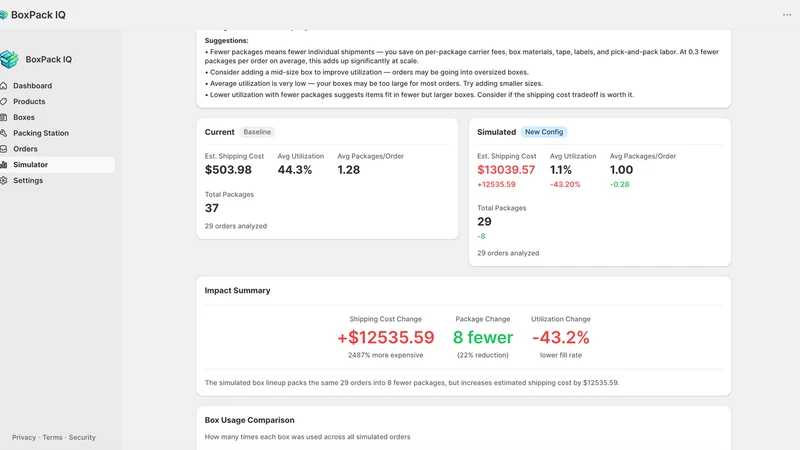
Task: Click the Products tag icon
Action: point(4,102)
